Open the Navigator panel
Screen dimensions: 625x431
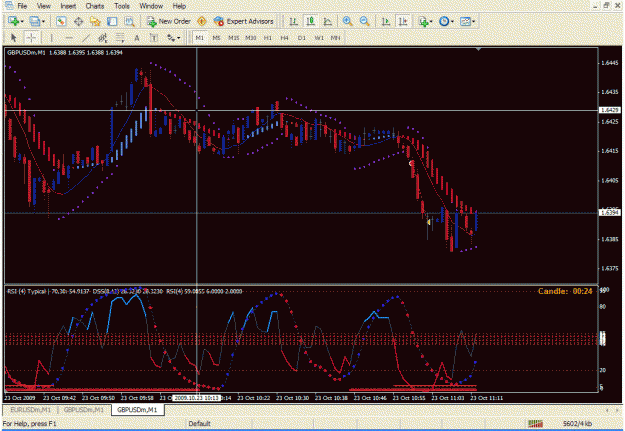(95, 21)
